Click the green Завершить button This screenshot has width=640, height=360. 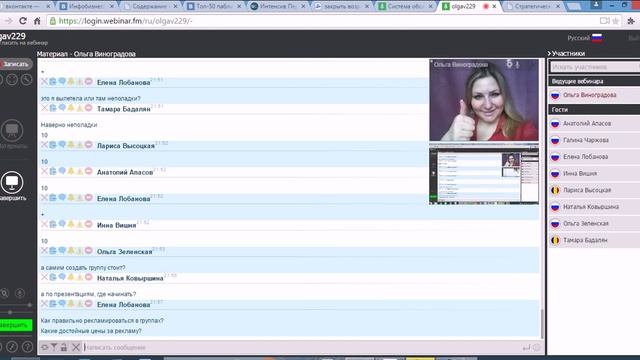point(16,325)
